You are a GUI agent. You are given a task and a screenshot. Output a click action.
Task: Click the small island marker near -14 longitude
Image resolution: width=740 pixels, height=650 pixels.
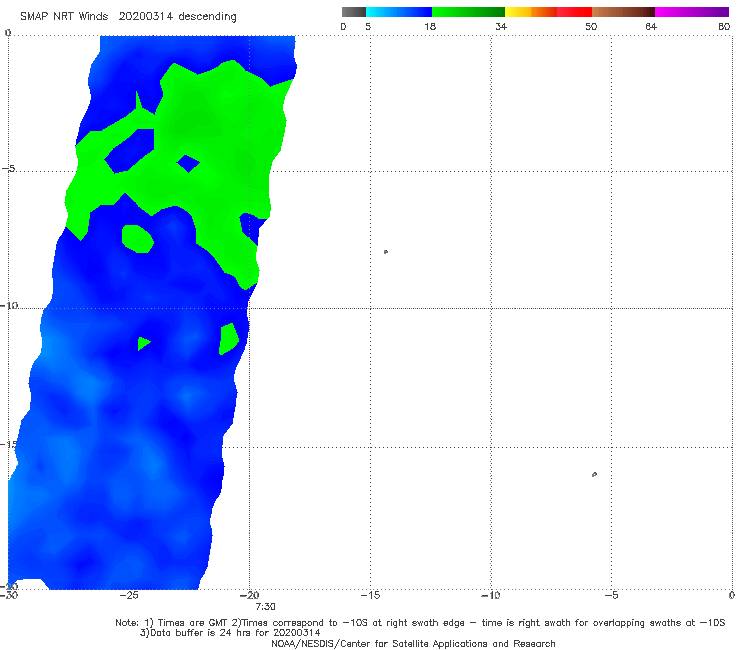coord(386,252)
